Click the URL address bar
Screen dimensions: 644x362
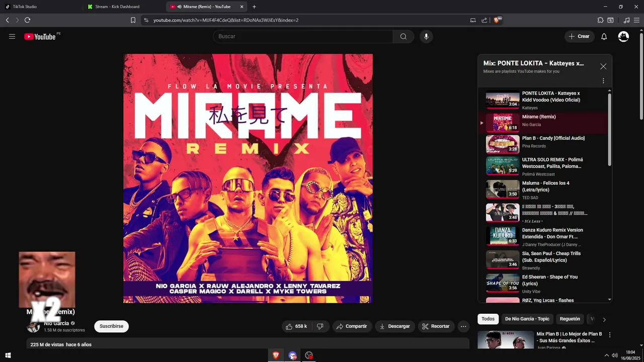pos(307,20)
